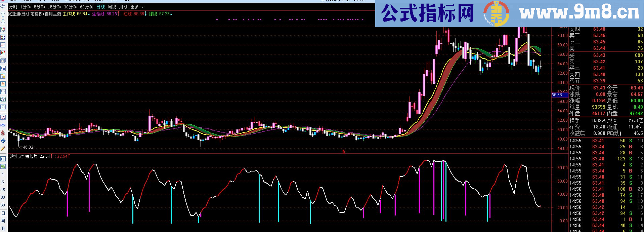Switch to the 日线 tab
This screenshot has width=644, height=232.
click(x=100, y=7)
